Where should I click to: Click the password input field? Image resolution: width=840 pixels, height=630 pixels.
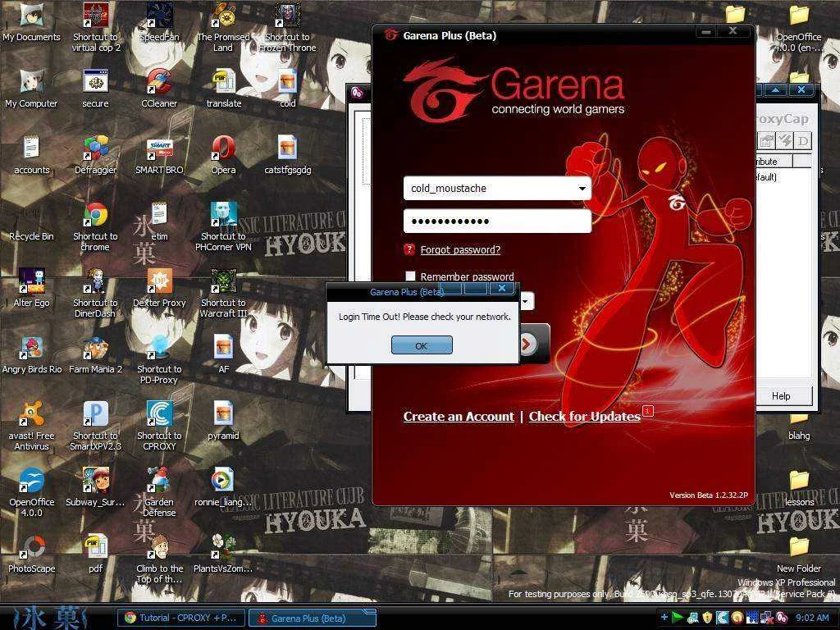tap(496, 221)
